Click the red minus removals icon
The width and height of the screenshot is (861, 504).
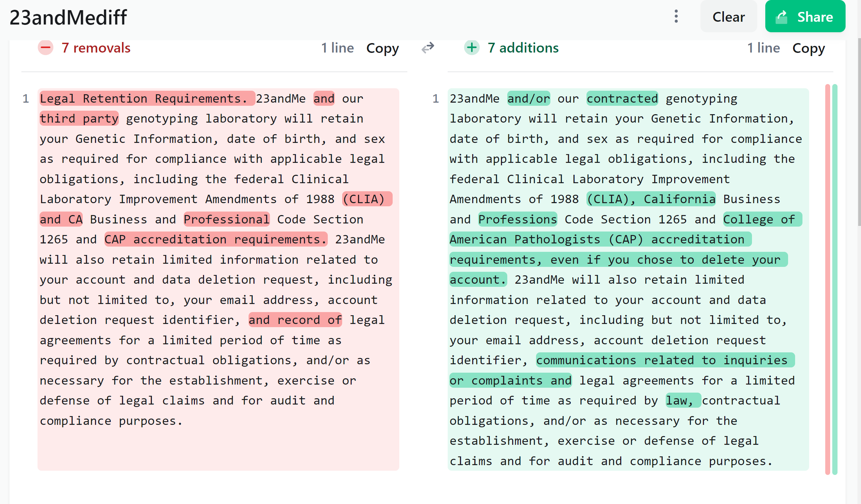tap(46, 48)
